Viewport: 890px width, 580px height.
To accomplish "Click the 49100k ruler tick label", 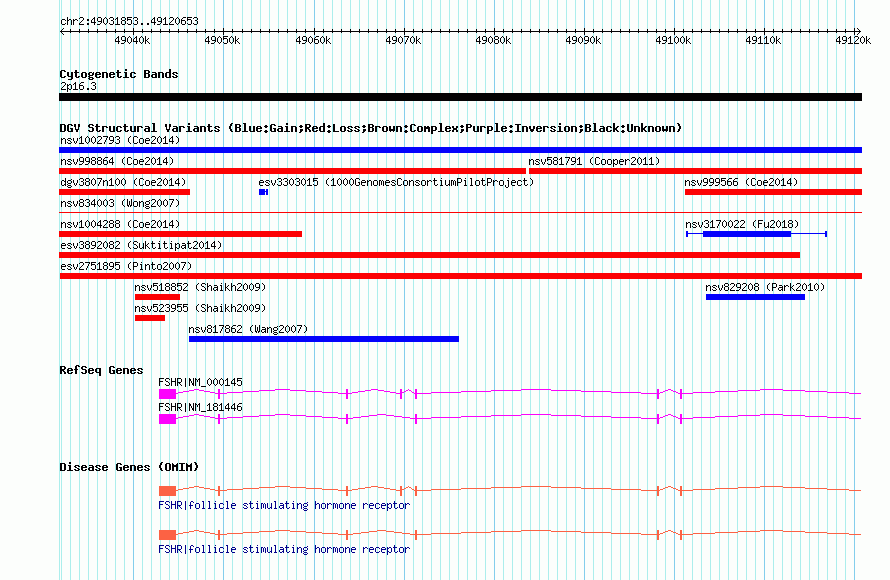I will click(x=673, y=40).
